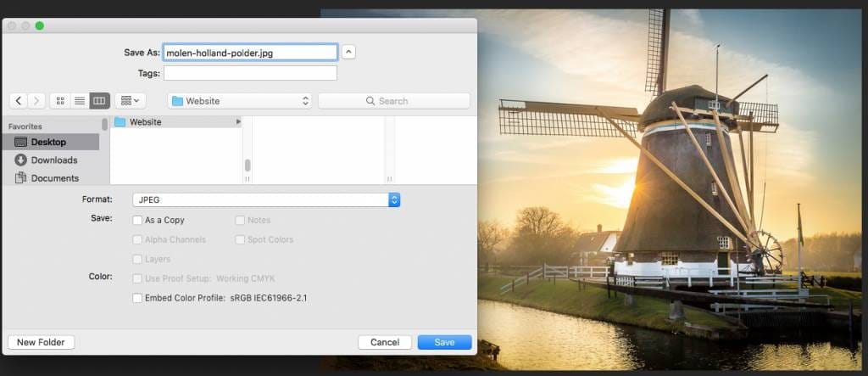Viewport: 868px width, 376px height.
Task: Click the Cancel button
Action: [385, 342]
